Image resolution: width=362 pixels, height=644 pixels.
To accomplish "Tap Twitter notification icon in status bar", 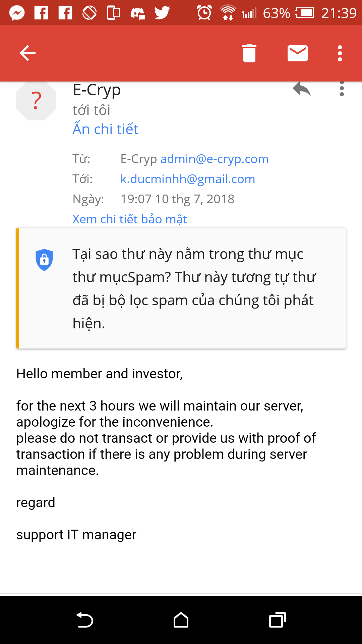I will tap(162, 13).
